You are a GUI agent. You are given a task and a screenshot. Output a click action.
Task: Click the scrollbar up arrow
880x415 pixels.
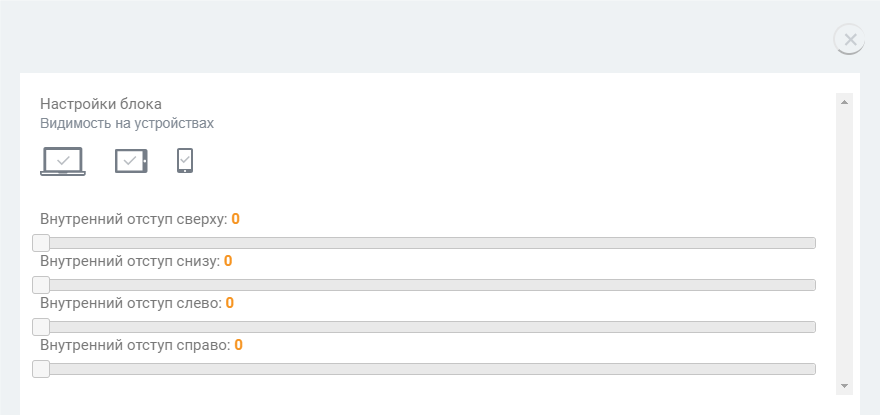(x=844, y=102)
